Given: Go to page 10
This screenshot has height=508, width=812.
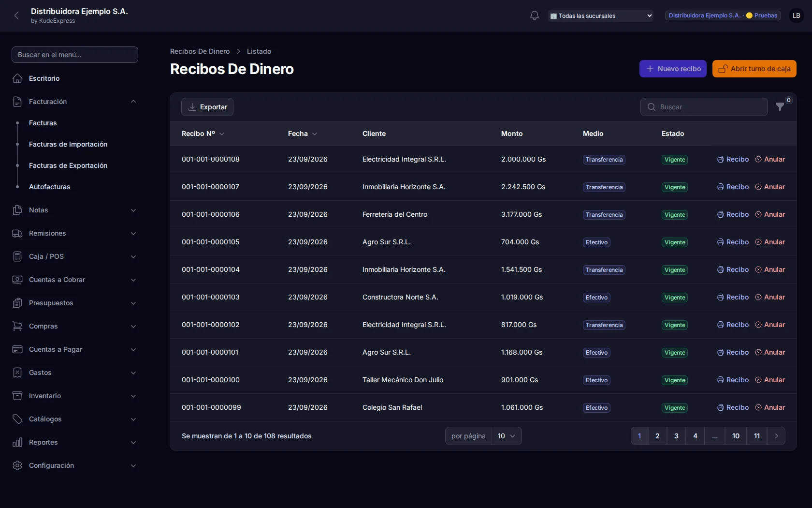Looking at the screenshot, I should click(x=736, y=436).
